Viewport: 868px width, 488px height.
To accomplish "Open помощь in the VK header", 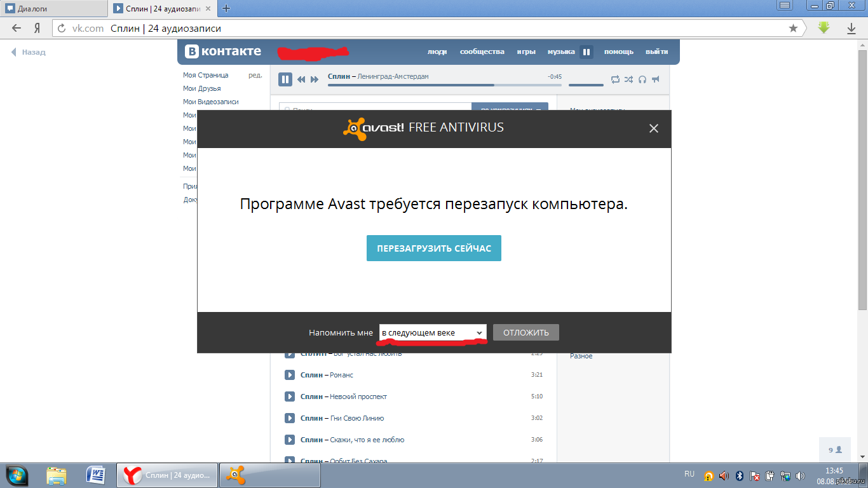I will click(619, 52).
